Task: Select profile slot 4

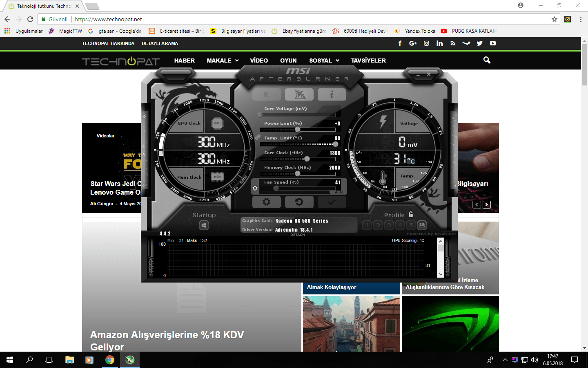Action: pyautogui.click(x=400, y=225)
